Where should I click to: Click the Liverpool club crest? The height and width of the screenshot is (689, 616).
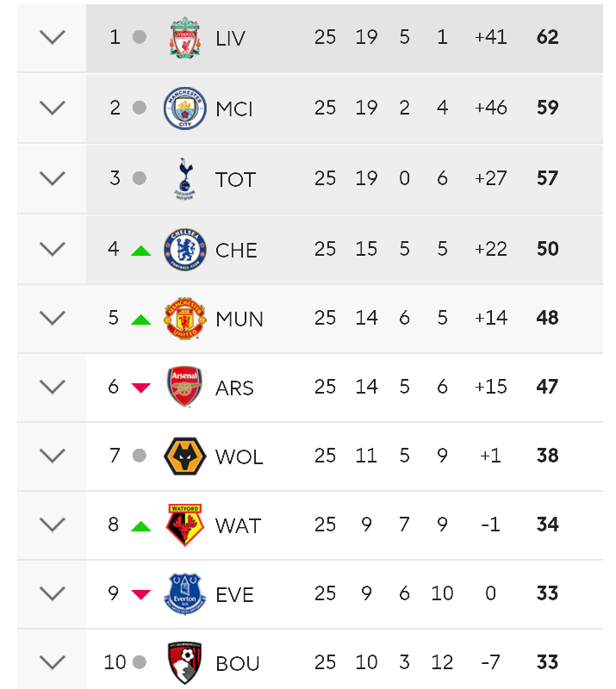184,38
